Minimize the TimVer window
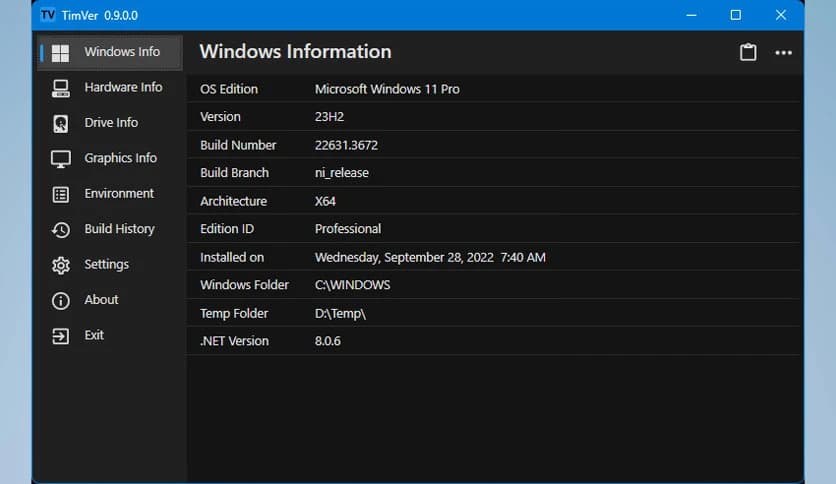 (692, 15)
